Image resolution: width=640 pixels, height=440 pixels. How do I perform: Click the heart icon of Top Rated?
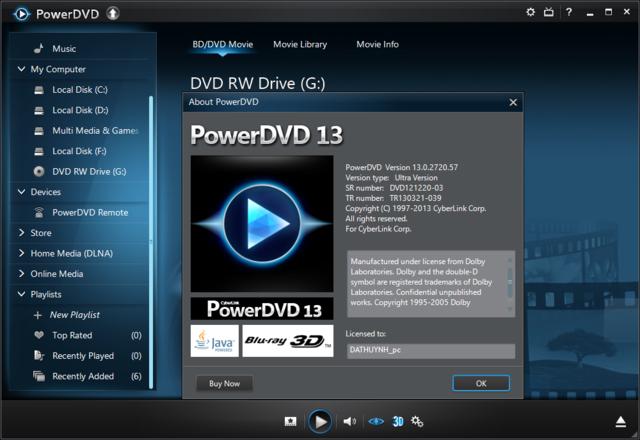point(39,335)
